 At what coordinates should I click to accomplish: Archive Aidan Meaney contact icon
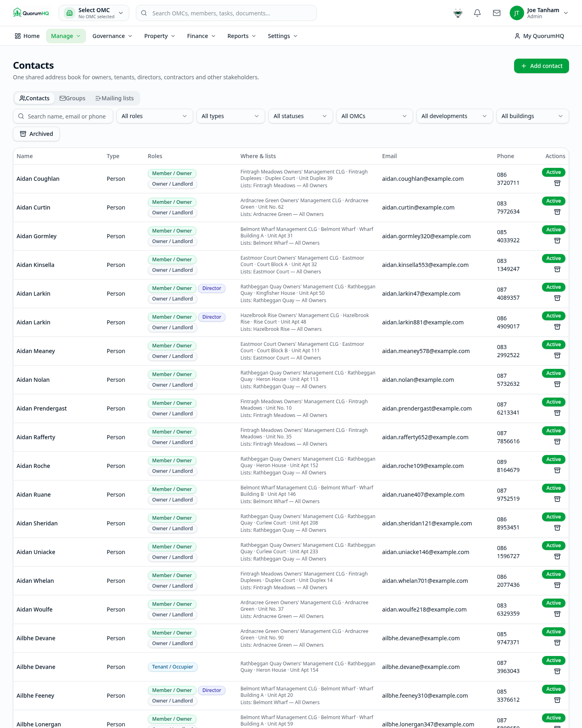coord(557,356)
